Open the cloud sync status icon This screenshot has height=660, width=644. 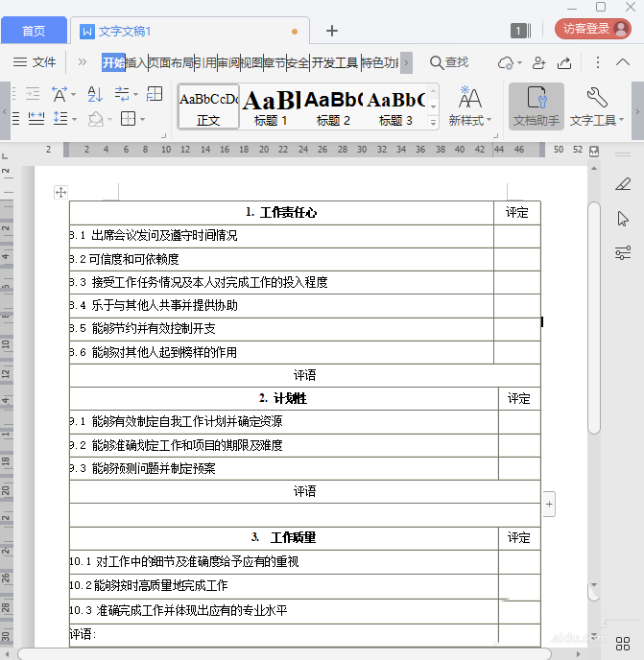[x=510, y=62]
